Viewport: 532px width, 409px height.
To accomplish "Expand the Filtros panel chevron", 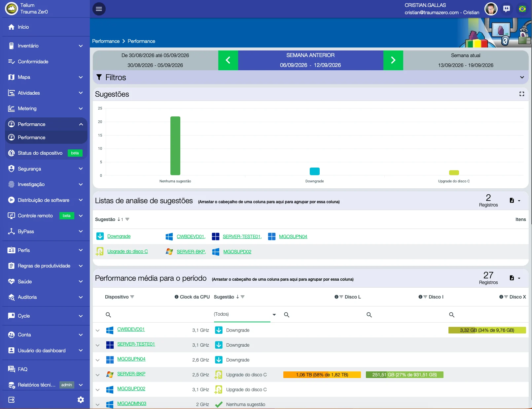I will click(522, 77).
